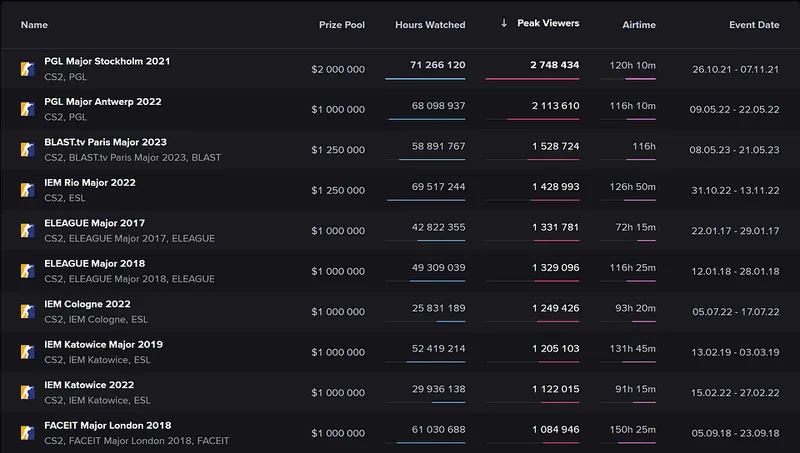The width and height of the screenshot is (800, 453).
Task: Click the $2 000 000 prize pool value
Action: tap(338, 69)
